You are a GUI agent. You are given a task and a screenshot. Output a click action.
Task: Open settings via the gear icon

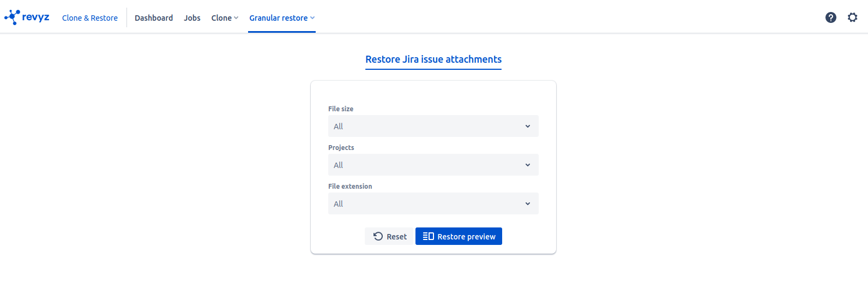pos(852,17)
